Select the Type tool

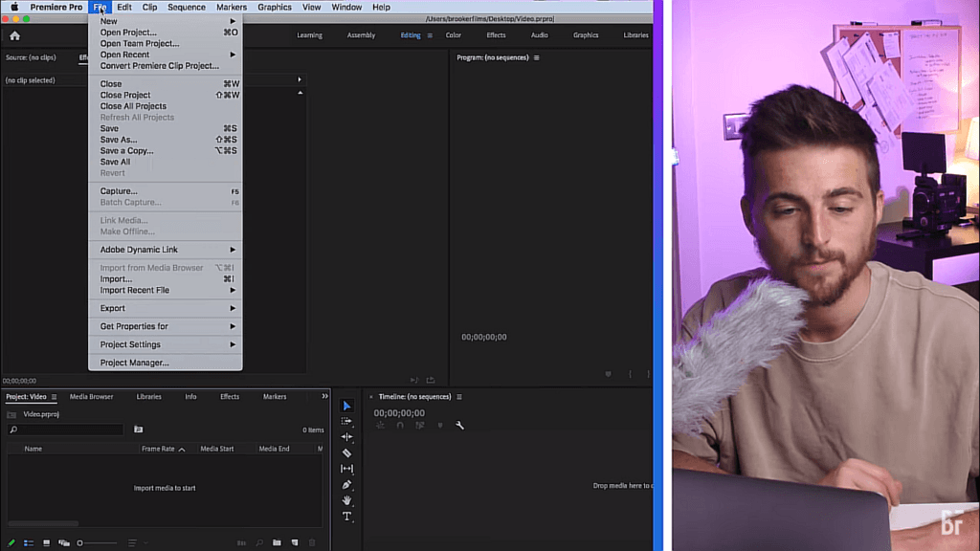pyautogui.click(x=346, y=516)
